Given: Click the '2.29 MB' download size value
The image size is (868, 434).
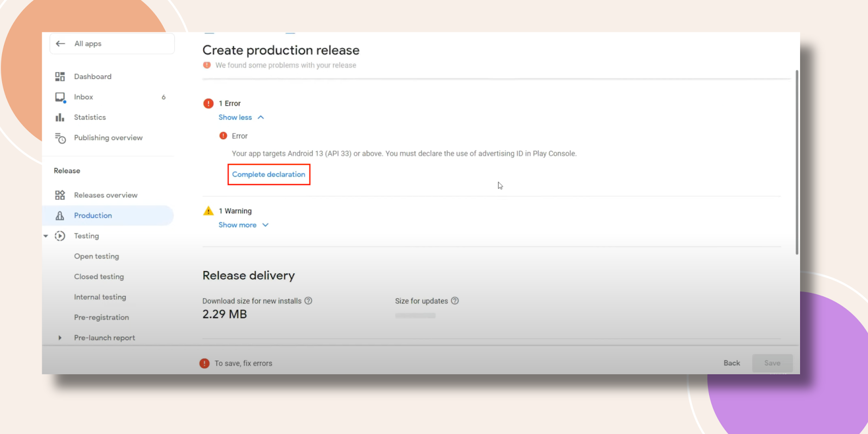Looking at the screenshot, I should (x=225, y=314).
